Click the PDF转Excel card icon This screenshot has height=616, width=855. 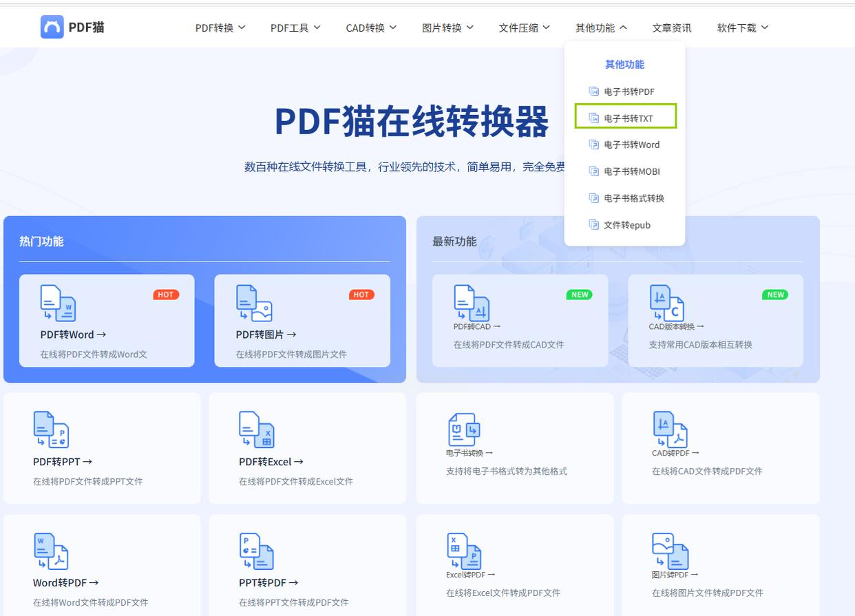click(x=257, y=429)
